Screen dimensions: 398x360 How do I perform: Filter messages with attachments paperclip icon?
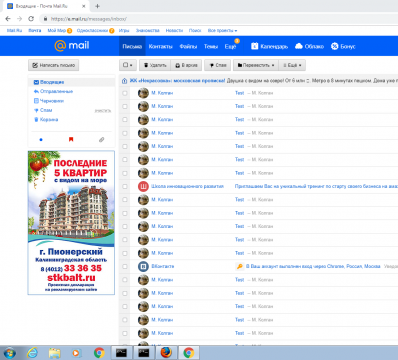(101, 139)
